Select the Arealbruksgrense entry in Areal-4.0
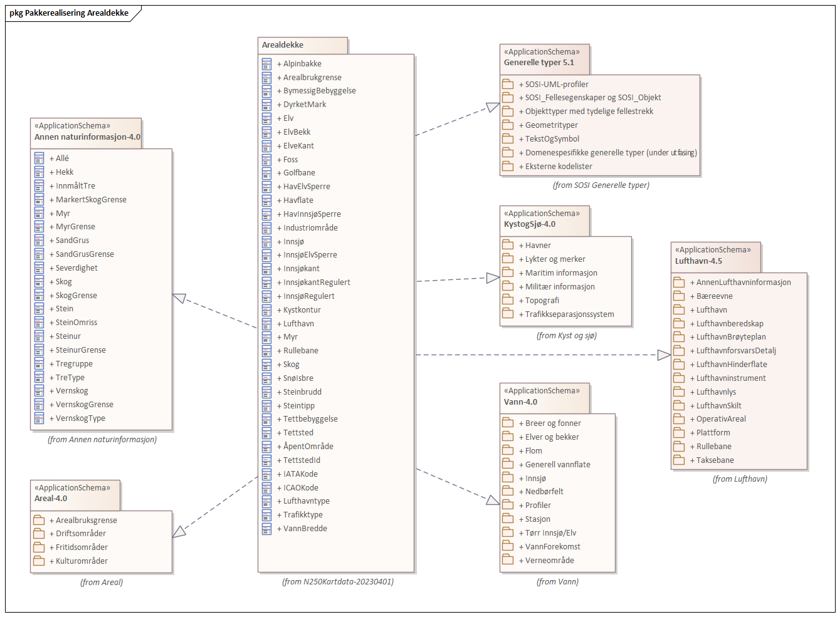 (x=83, y=521)
